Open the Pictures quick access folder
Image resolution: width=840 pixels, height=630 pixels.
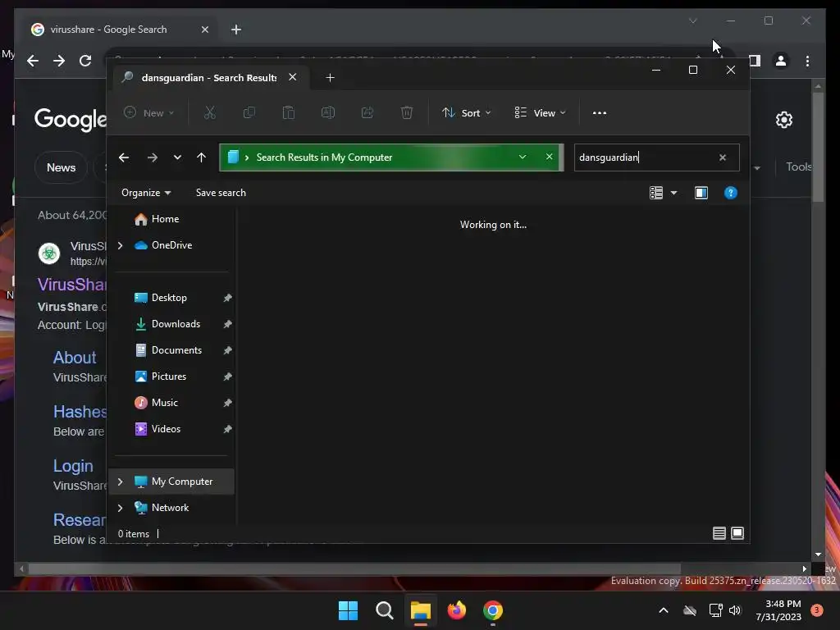169,377
